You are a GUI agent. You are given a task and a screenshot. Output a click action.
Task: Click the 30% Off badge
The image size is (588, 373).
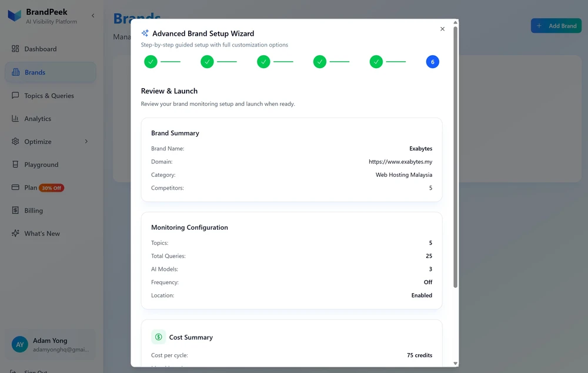51,188
